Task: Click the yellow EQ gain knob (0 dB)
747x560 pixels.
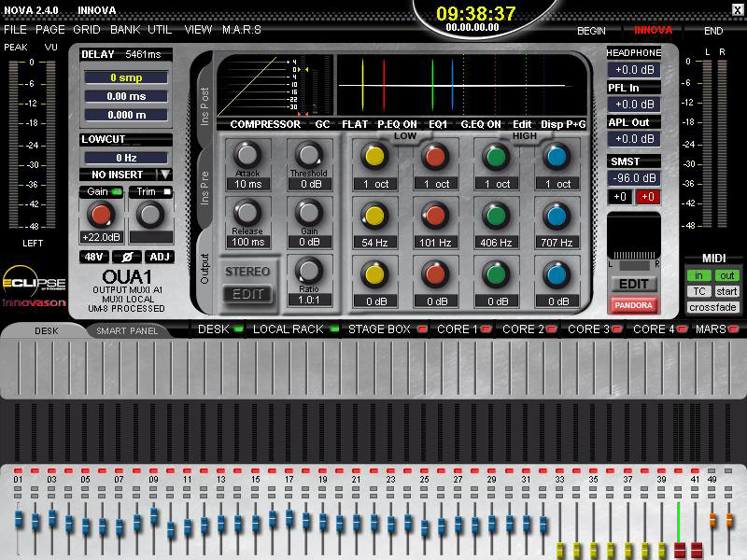Action: [x=374, y=274]
